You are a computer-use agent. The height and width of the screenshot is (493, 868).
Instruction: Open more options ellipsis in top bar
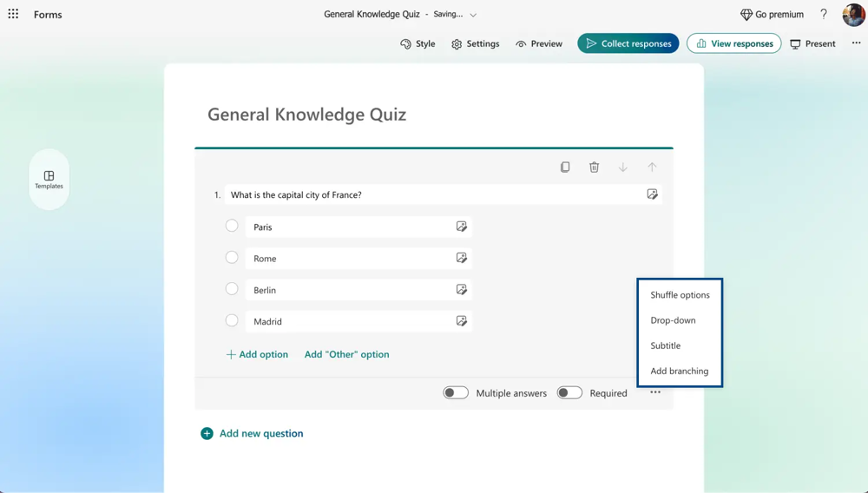pyautogui.click(x=856, y=43)
